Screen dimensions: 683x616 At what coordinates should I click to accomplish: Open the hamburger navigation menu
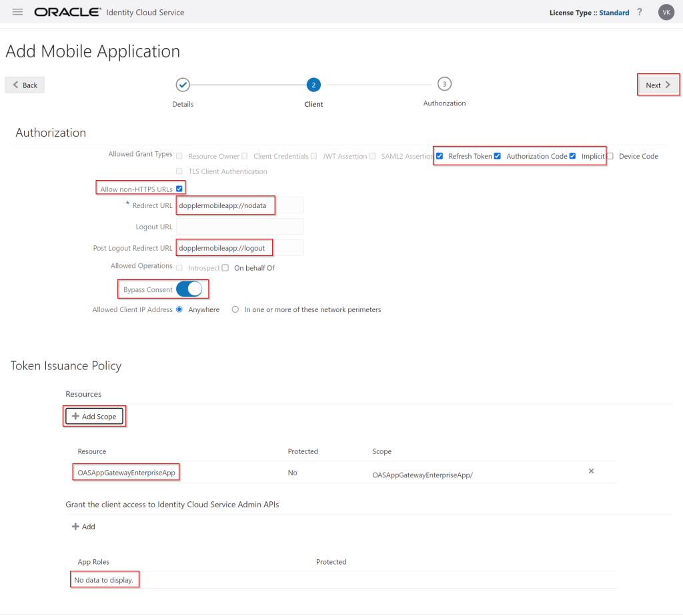pyautogui.click(x=17, y=11)
